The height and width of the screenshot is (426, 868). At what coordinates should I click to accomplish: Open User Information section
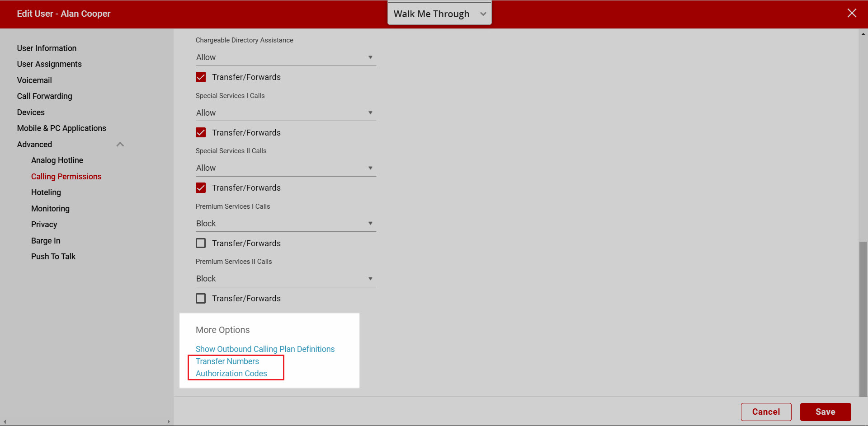47,48
